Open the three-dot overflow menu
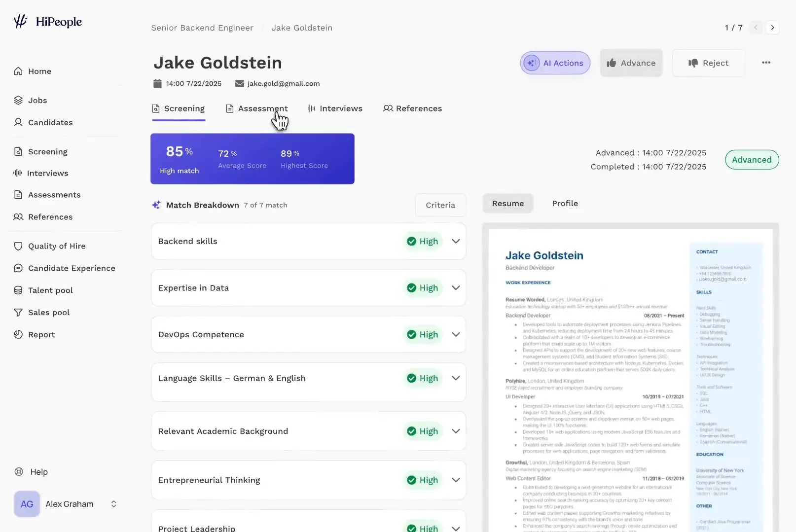796x532 pixels. coord(766,63)
